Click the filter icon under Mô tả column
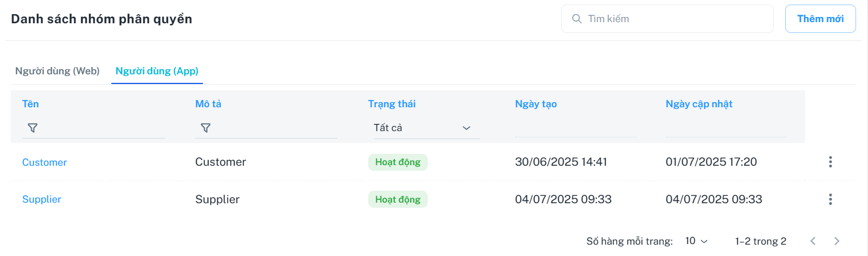 point(206,128)
